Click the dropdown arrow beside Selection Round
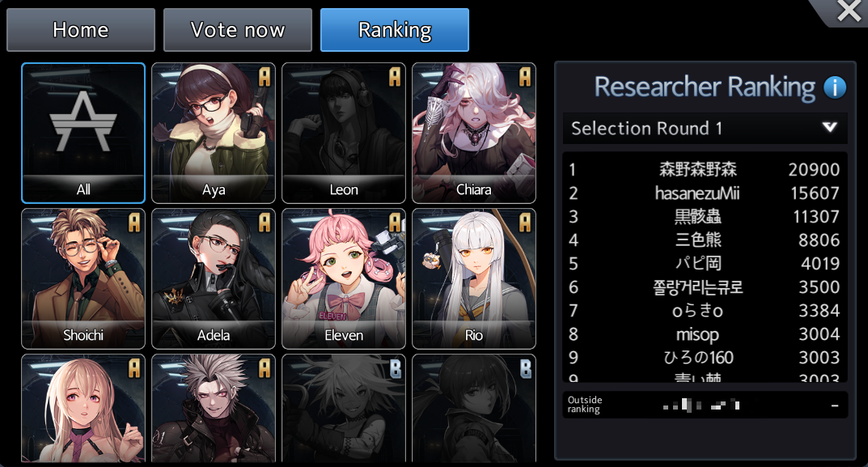The width and height of the screenshot is (868, 467). [x=829, y=127]
